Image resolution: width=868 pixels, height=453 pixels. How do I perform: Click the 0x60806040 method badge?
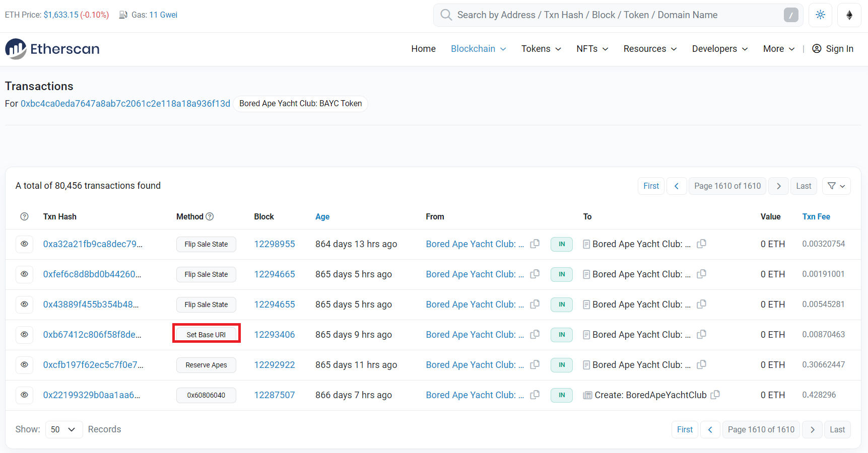[x=206, y=395]
